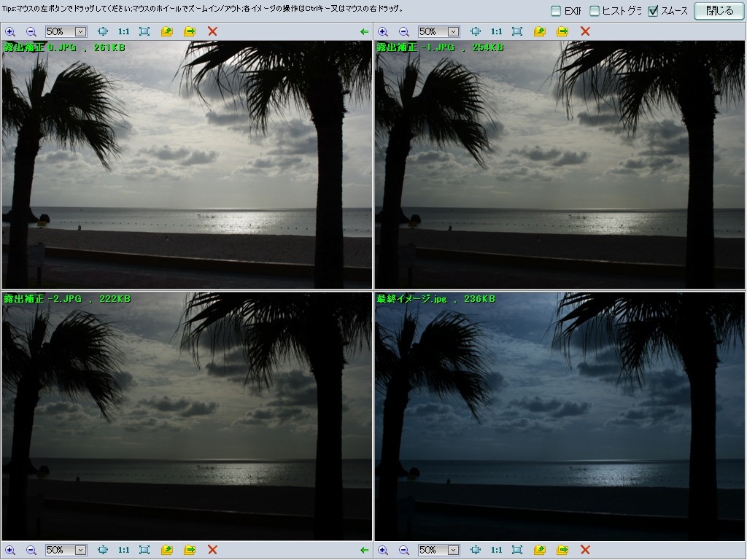This screenshot has height=560, width=747.
Task: Open zoom percentage dropdown for 露出補正 0.JPG
Action: click(80, 31)
